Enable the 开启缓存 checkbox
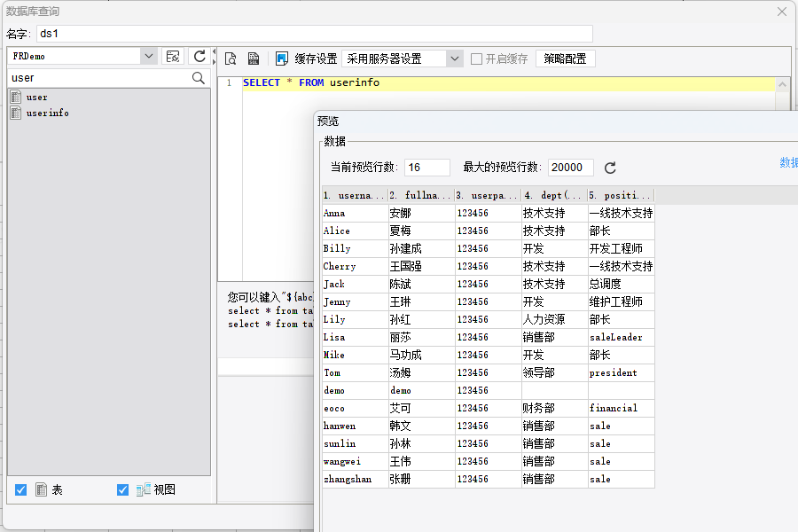The width and height of the screenshot is (798, 532). pyautogui.click(x=476, y=59)
